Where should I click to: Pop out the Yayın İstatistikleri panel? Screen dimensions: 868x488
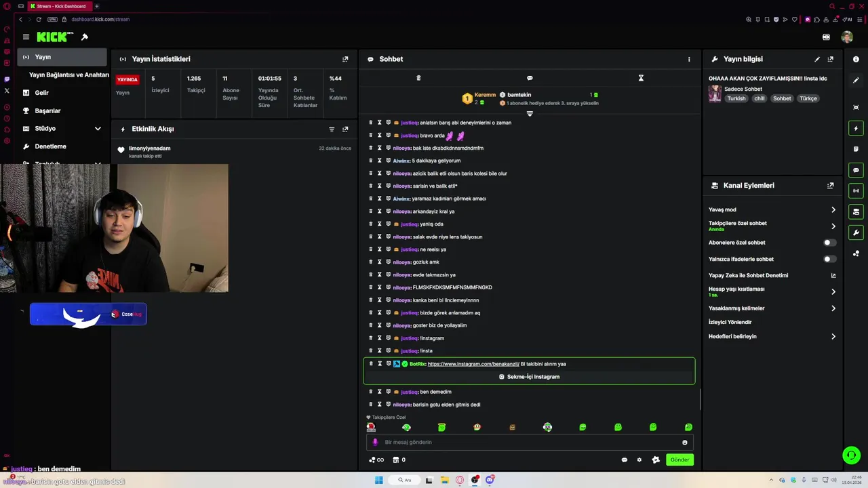click(x=345, y=59)
